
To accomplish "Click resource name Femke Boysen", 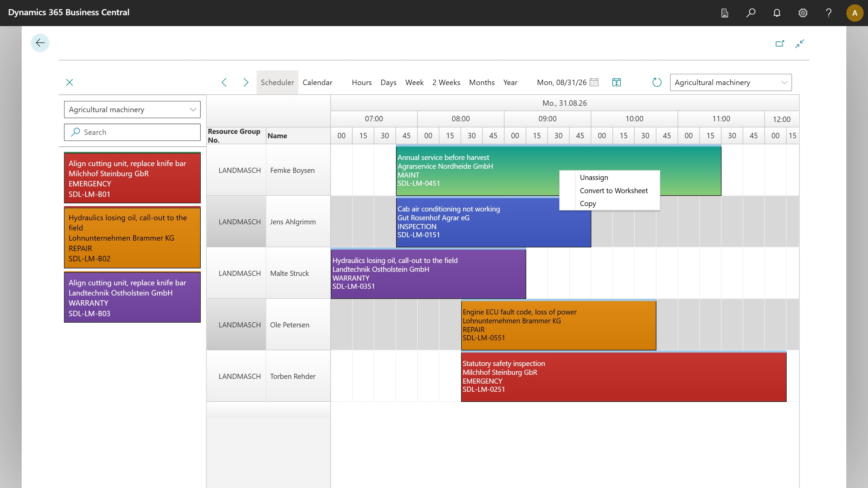I will [292, 170].
